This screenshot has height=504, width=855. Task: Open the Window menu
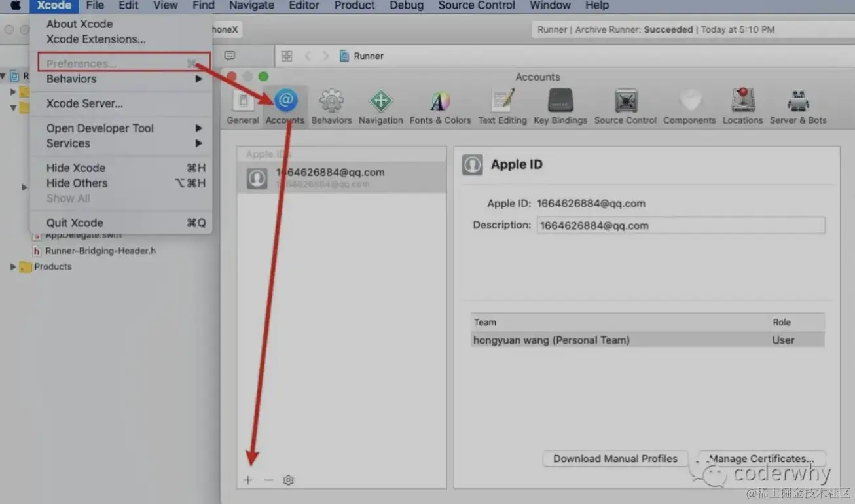(x=550, y=5)
